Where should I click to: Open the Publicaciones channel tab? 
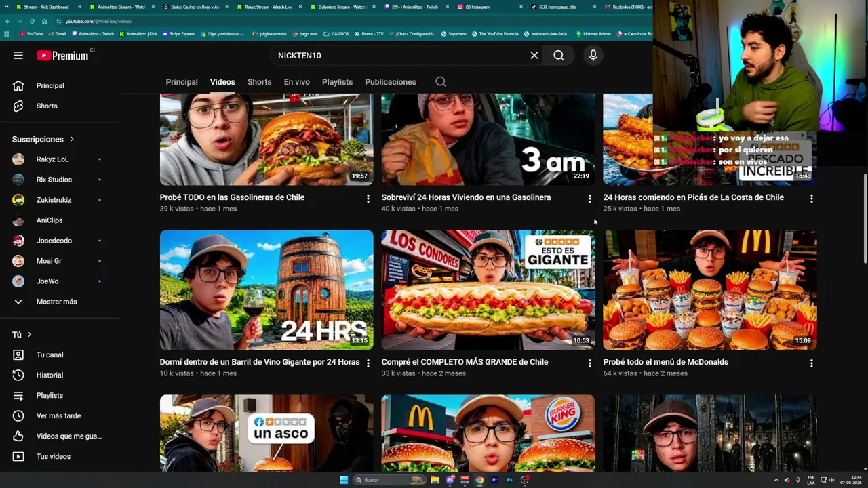391,82
